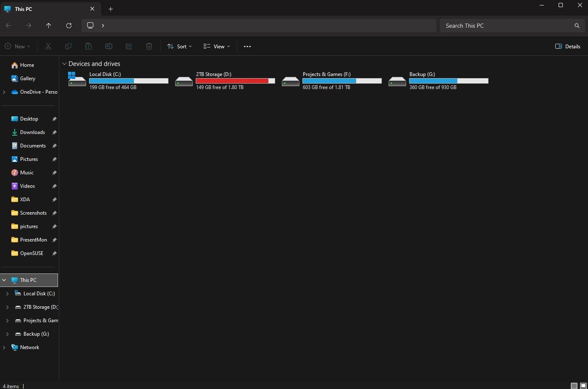
Task: Refresh the This PC view
Action: pos(69,26)
